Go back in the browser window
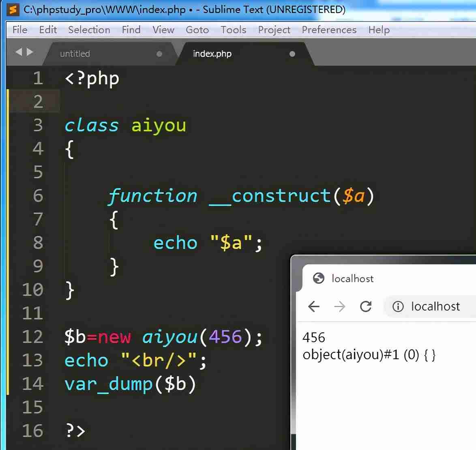Screen dimensions: 476x450 pyautogui.click(x=313, y=306)
